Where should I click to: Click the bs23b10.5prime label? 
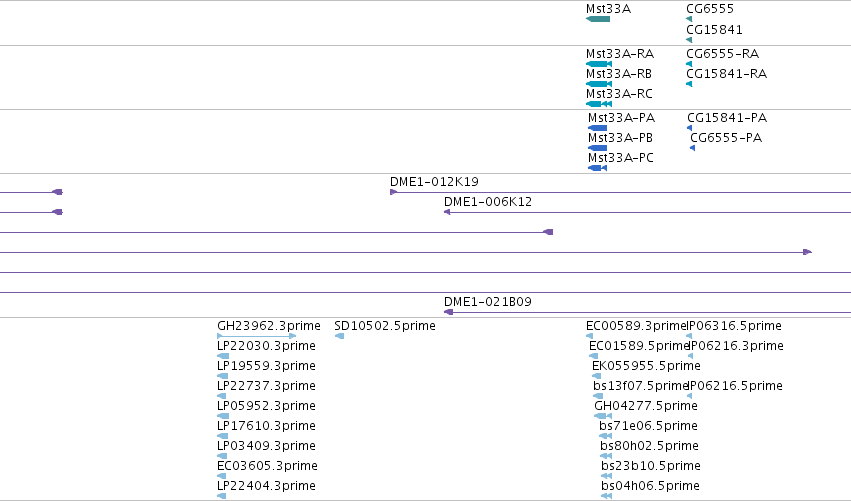coord(651,466)
